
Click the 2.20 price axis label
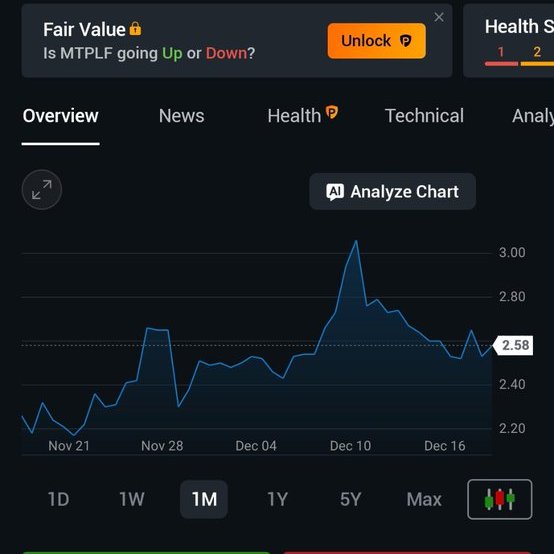pyautogui.click(x=512, y=428)
